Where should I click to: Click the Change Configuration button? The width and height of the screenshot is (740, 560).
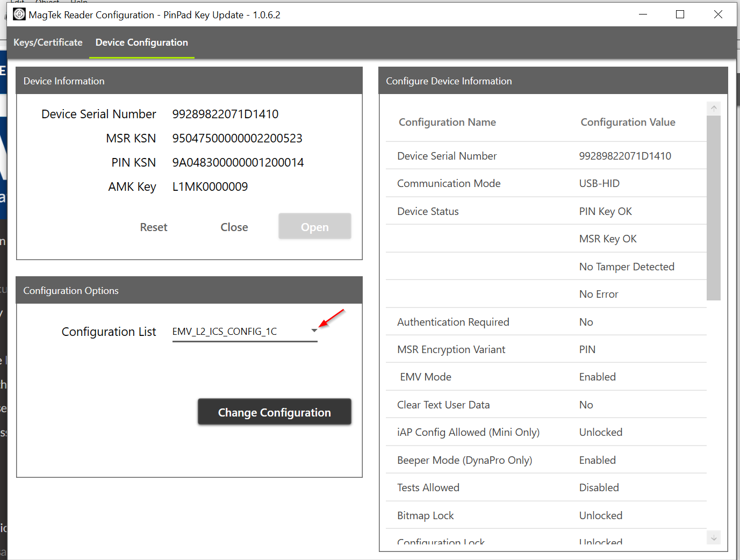coord(274,412)
